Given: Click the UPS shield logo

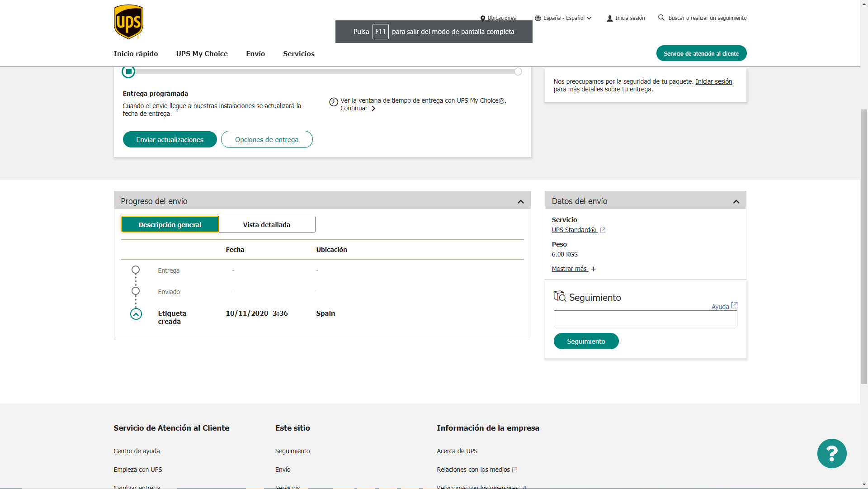Looking at the screenshot, I should tap(128, 22).
